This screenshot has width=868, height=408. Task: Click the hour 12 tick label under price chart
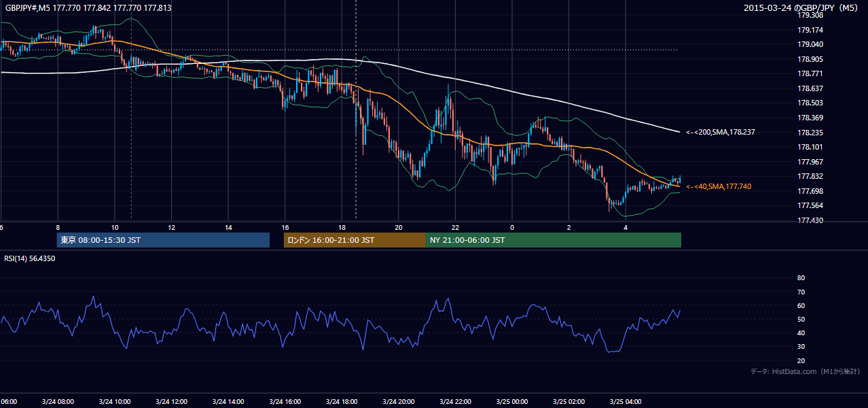click(x=171, y=227)
